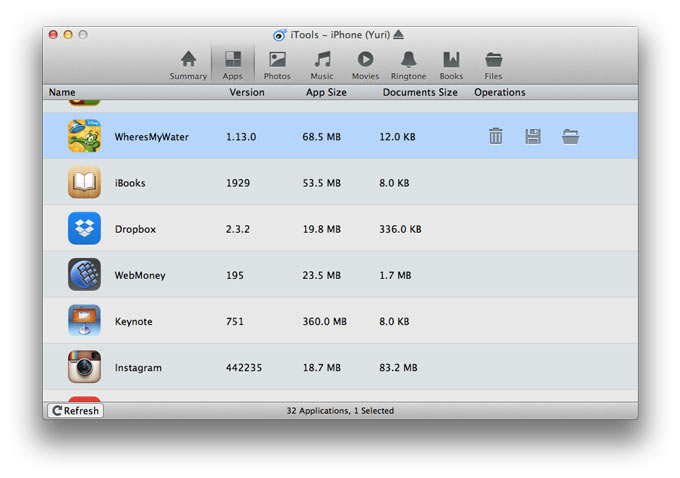Select the Books toolbar icon

point(451,65)
